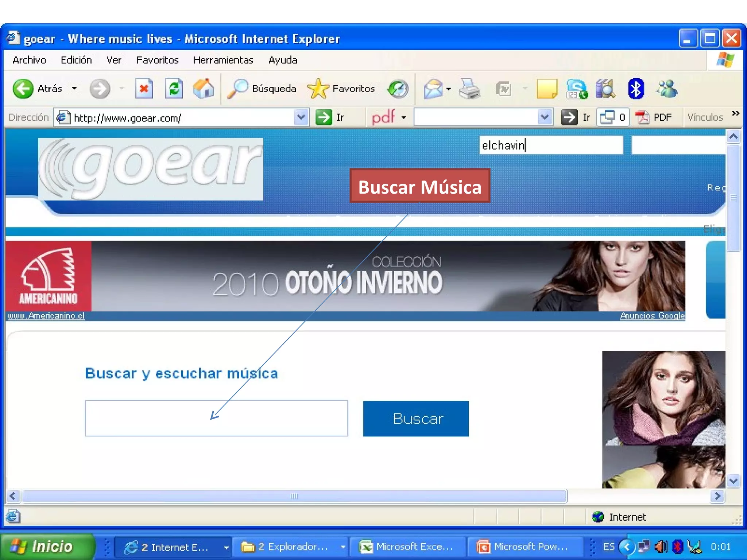Click the Research books icon

point(605,89)
